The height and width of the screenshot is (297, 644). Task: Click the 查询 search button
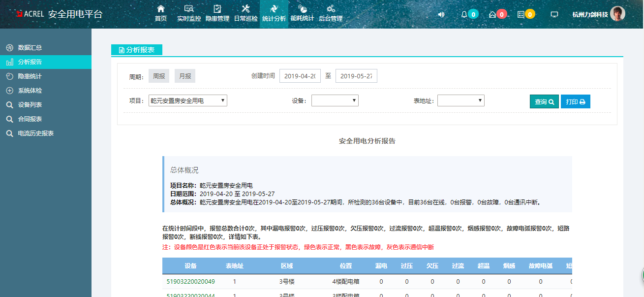pos(544,101)
